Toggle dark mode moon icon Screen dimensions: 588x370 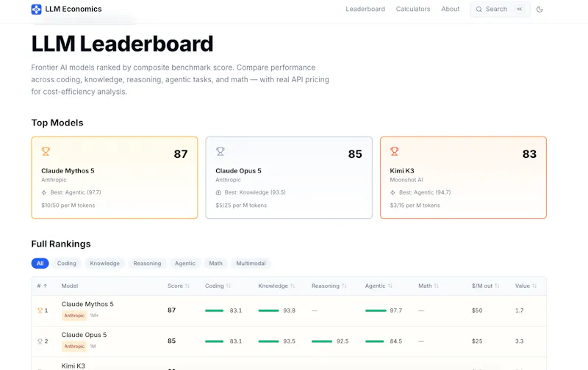point(539,10)
